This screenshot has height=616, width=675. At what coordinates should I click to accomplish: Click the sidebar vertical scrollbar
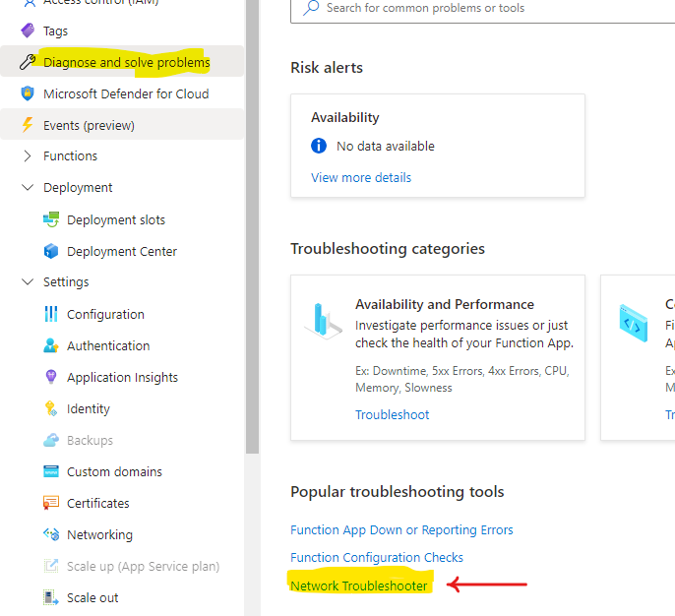(252, 226)
